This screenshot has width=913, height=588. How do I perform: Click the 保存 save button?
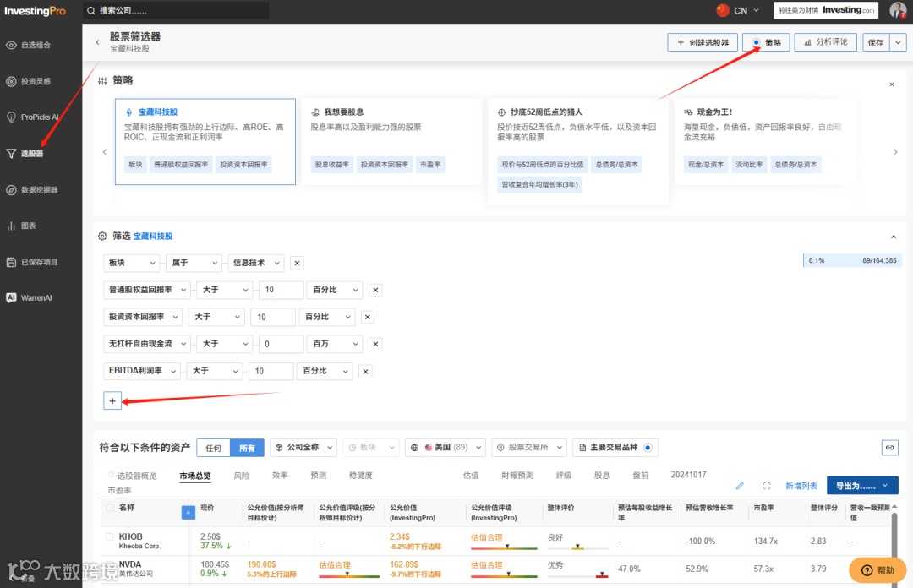(x=876, y=42)
